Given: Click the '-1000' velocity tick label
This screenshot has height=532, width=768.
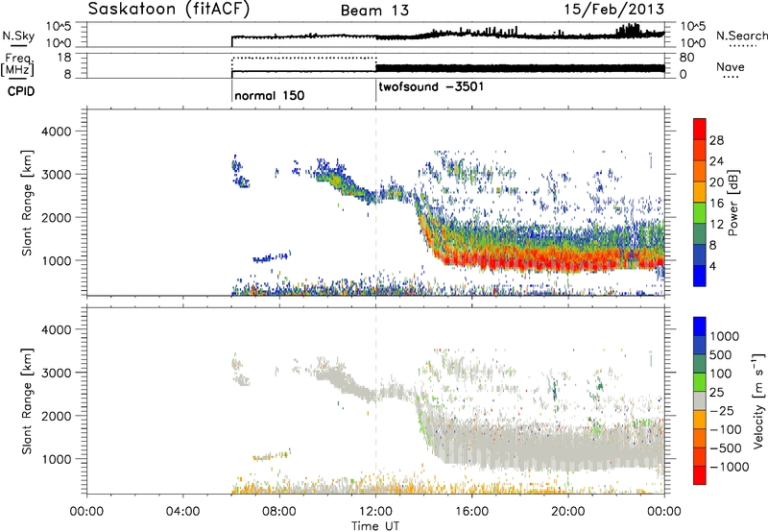Looking at the screenshot, I should (729, 467).
